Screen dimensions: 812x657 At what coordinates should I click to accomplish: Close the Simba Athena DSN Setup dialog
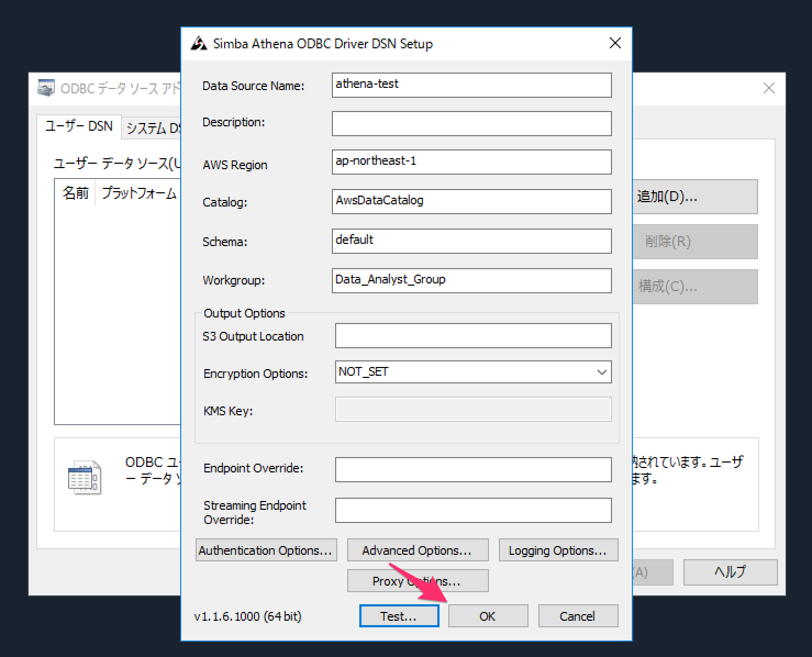pos(615,43)
